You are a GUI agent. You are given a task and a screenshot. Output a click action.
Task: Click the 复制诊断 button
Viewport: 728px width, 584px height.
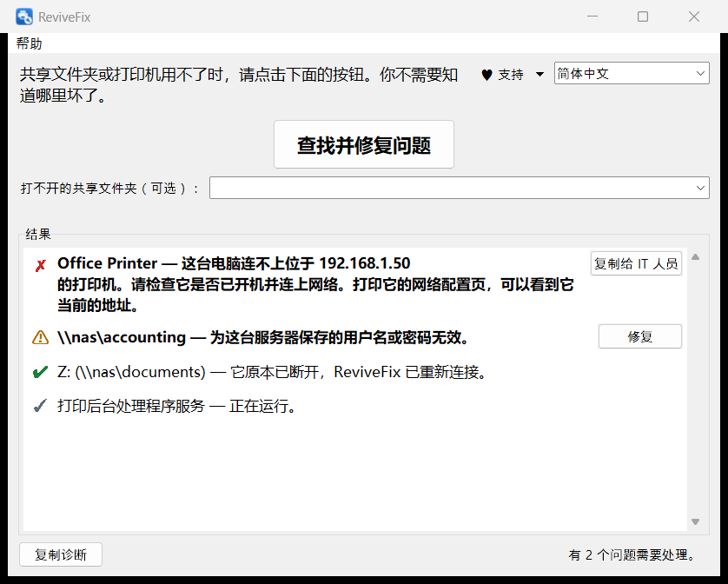61,554
